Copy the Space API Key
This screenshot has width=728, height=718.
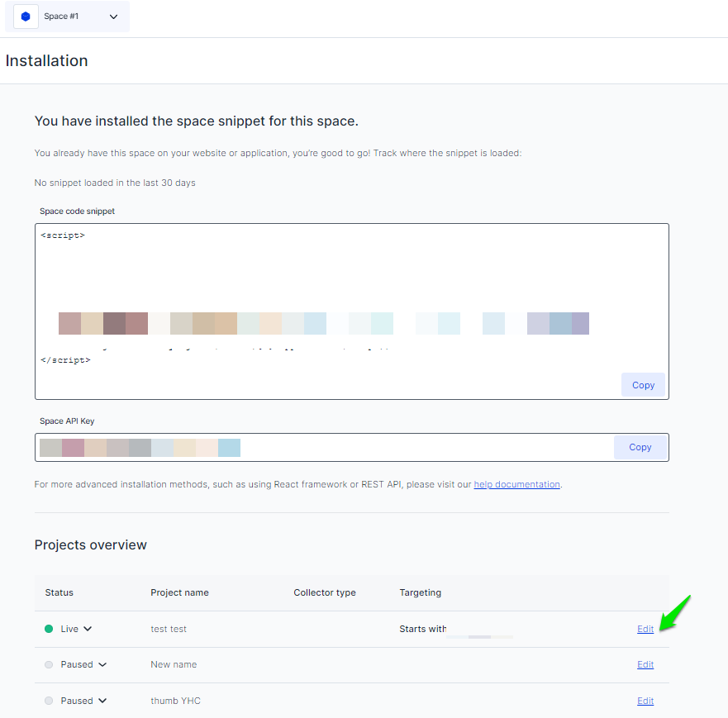(x=640, y=447)
